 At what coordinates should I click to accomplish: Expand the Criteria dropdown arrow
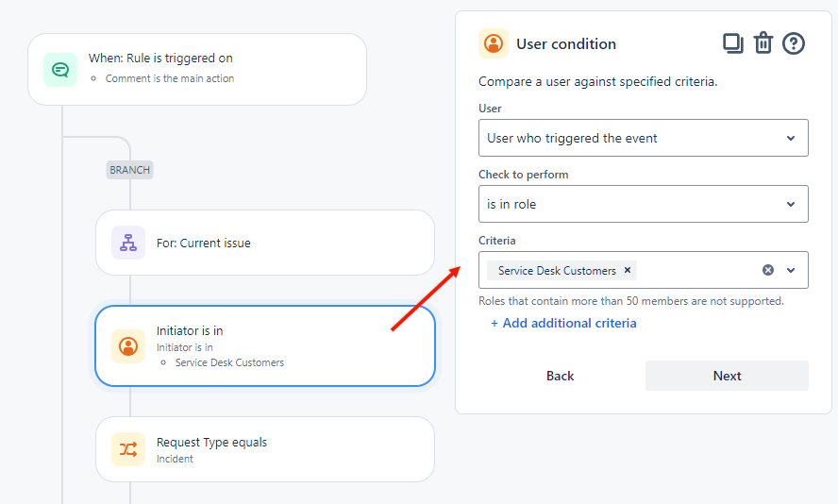[791, 270]
